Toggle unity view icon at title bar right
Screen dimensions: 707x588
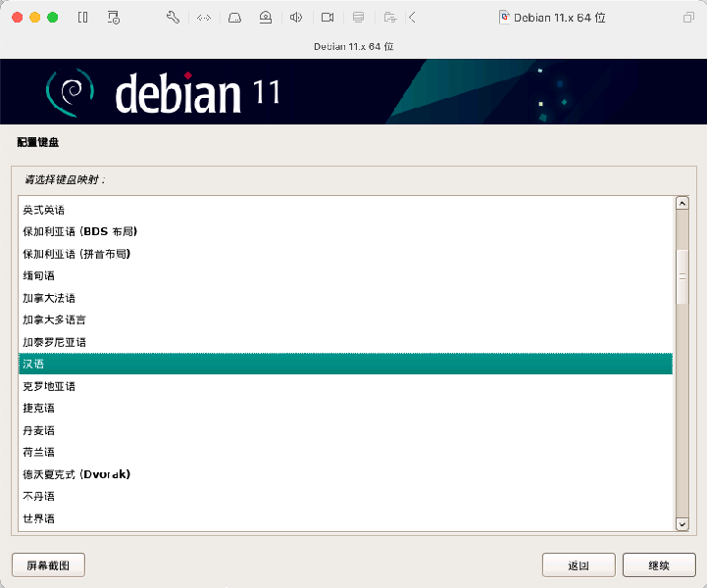tap(688, 18)
